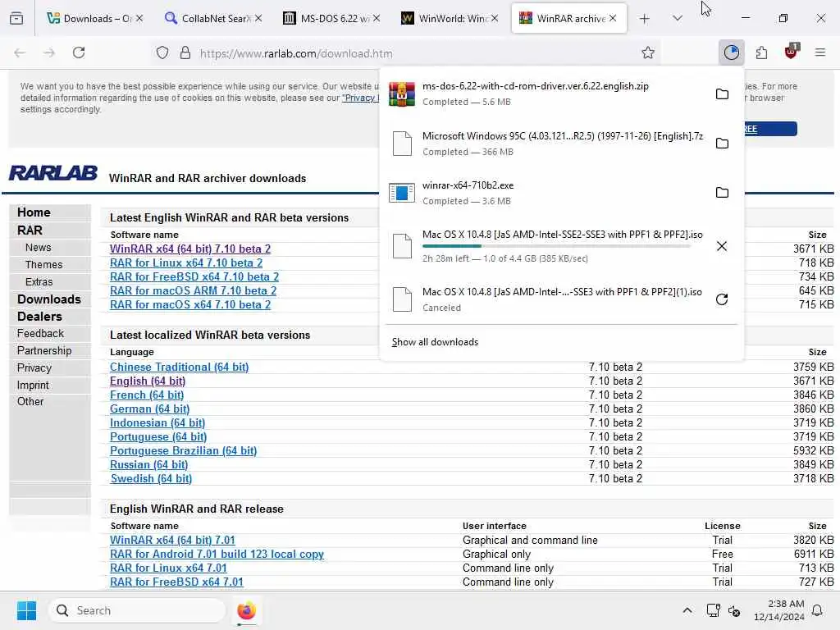Open Home in RARLAB sidebar
This screenshot has height=630, width=840.
point(34,212)
